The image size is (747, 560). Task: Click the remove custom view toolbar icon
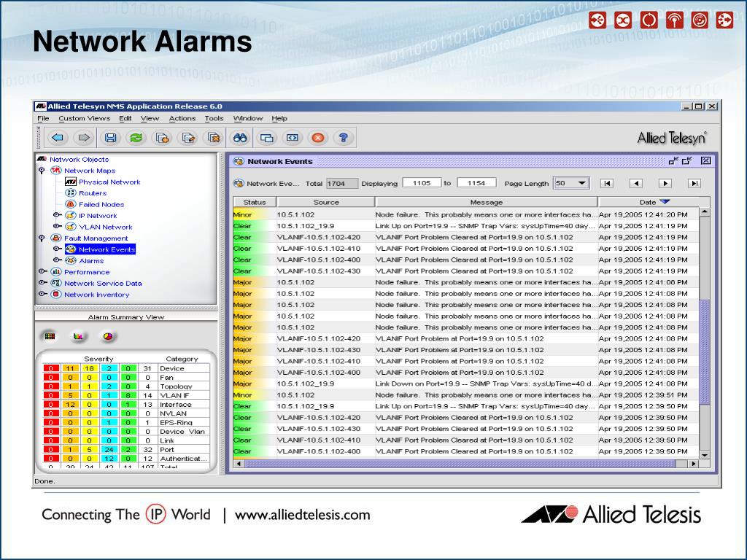tap(214, 138)
